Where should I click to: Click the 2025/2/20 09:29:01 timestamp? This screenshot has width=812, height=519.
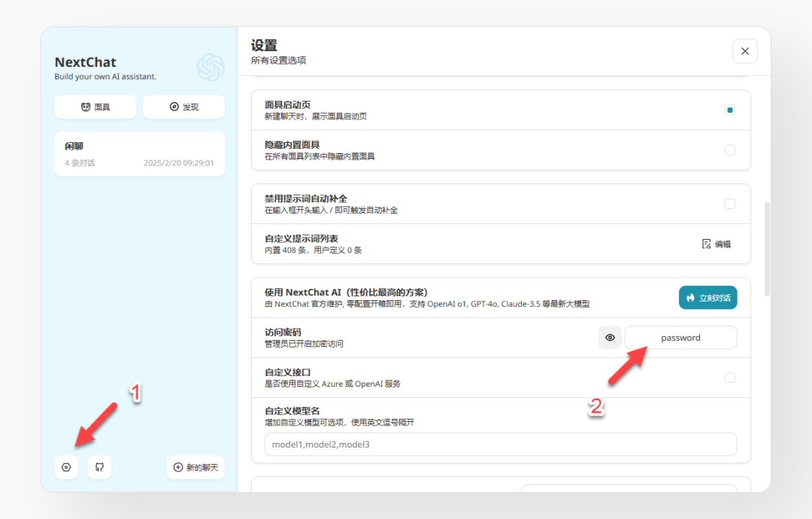pos(179,162)
